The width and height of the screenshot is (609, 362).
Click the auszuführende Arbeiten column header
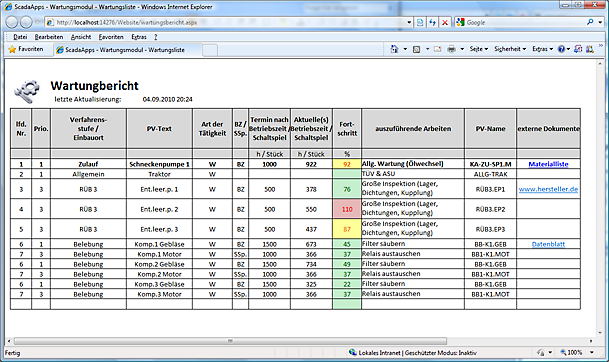[412, 129]
